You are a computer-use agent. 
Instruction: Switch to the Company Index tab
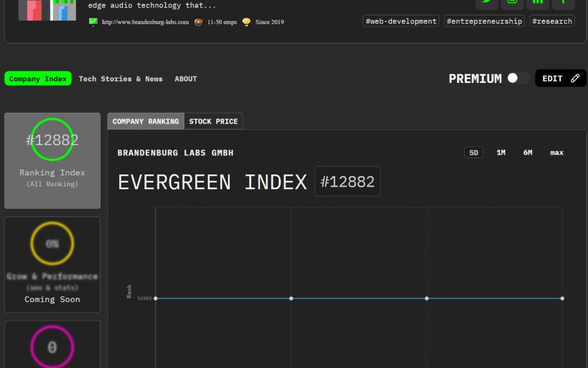[x=38, y=79]
